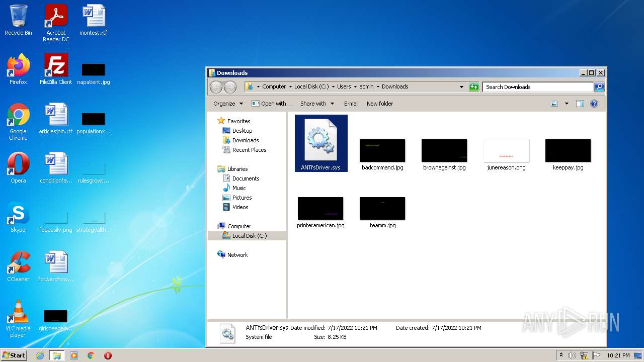Click Chrome icon in taskbar

[91, 355]
